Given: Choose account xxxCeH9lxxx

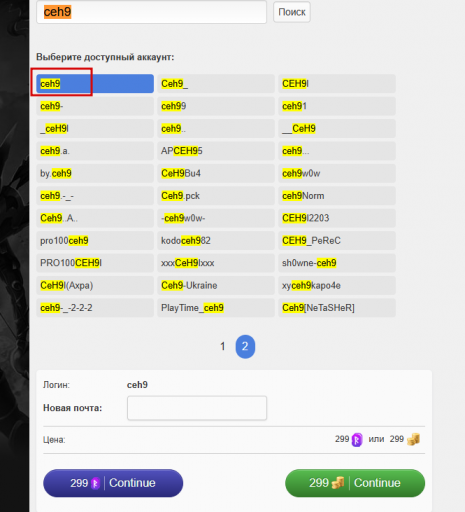Looking at the screenshot, I should (x=216, y=263).
